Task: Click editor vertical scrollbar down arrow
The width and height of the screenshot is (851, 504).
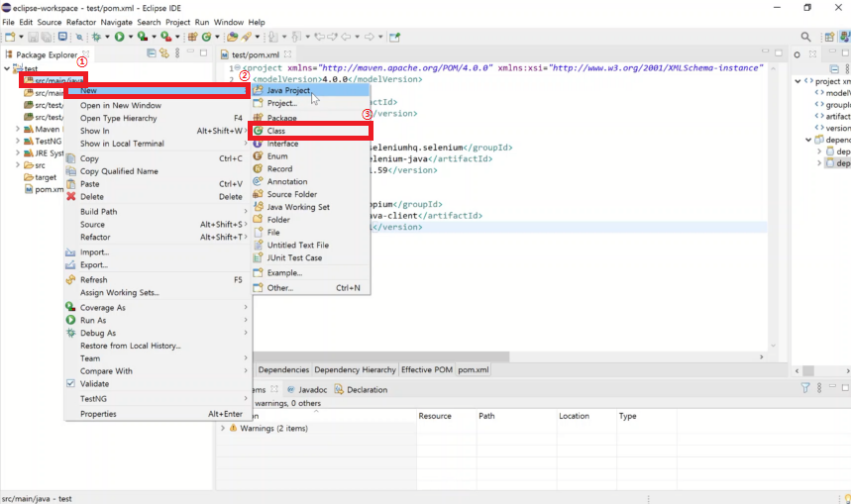Action: (773, 346)
